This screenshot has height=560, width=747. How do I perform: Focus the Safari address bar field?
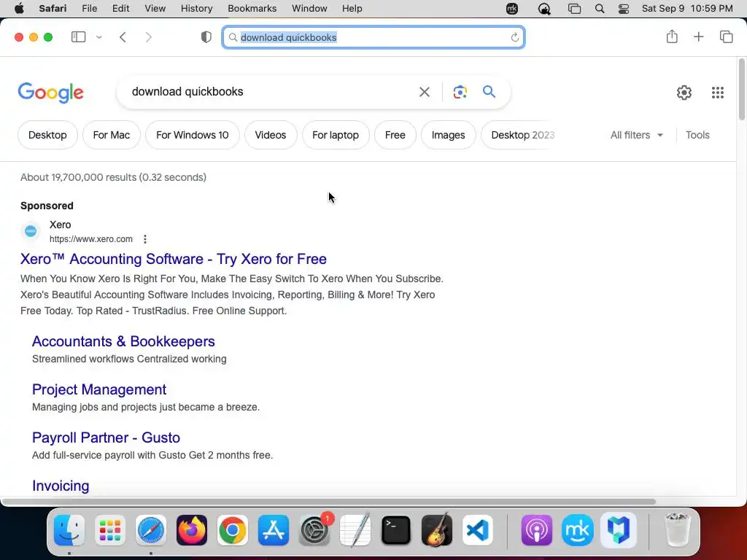[x=373, y=37]
